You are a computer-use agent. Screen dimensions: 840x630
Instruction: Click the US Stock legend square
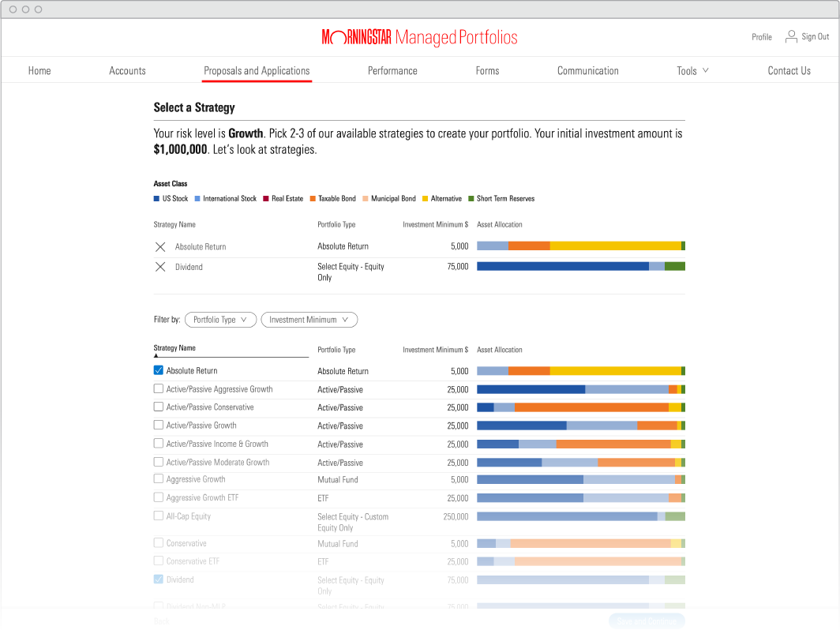[156, 199]
